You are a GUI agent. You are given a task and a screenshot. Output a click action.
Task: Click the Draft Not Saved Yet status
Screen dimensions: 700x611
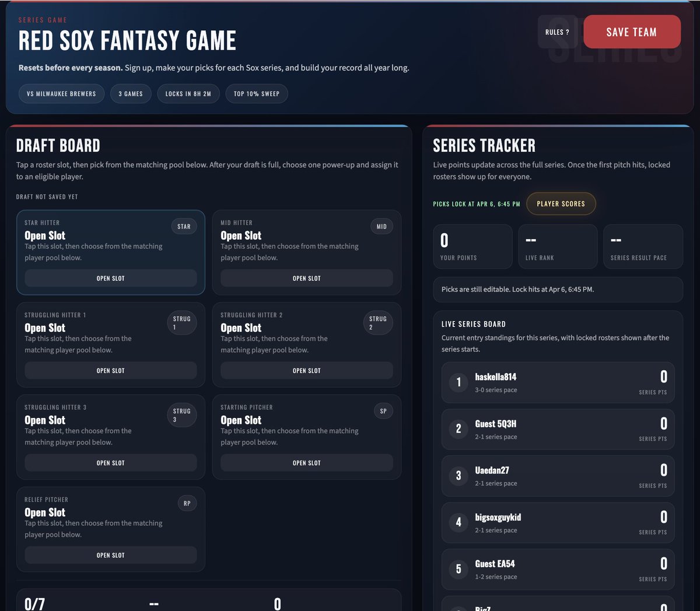pyautogui.click(x=47, y=197)
